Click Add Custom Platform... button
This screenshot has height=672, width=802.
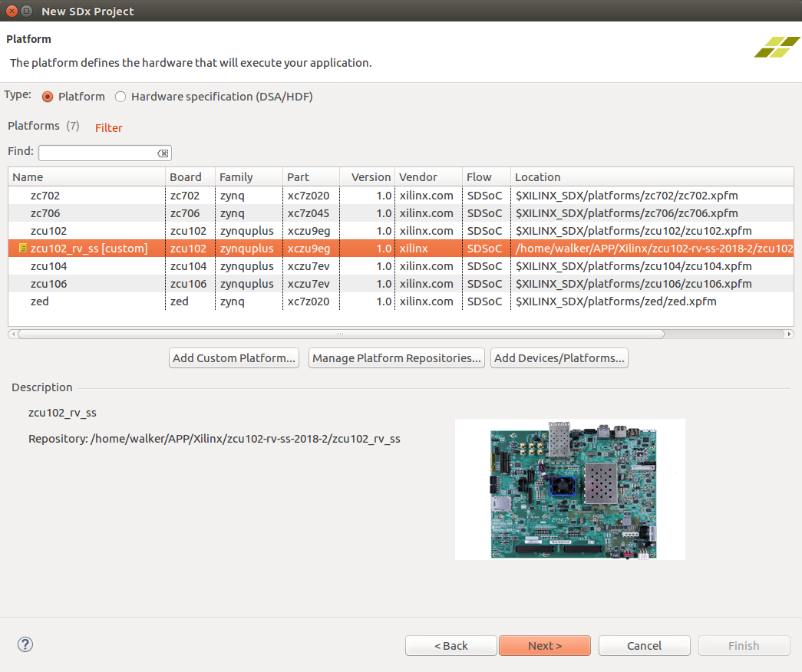pos(234,358)
